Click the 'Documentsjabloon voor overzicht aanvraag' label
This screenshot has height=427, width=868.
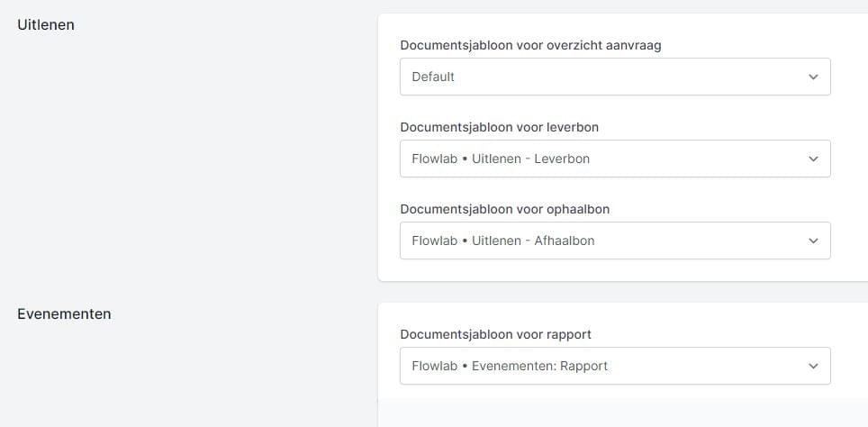(530, 45)
